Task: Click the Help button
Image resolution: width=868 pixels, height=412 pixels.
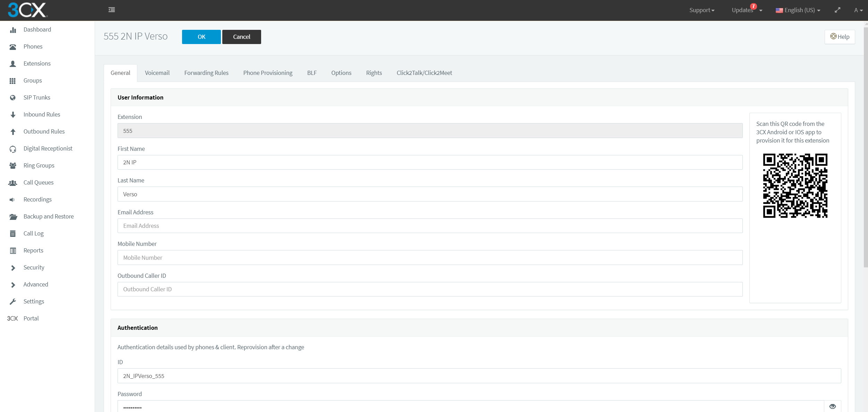Action: pyautogui.click(x=840, y=37)
